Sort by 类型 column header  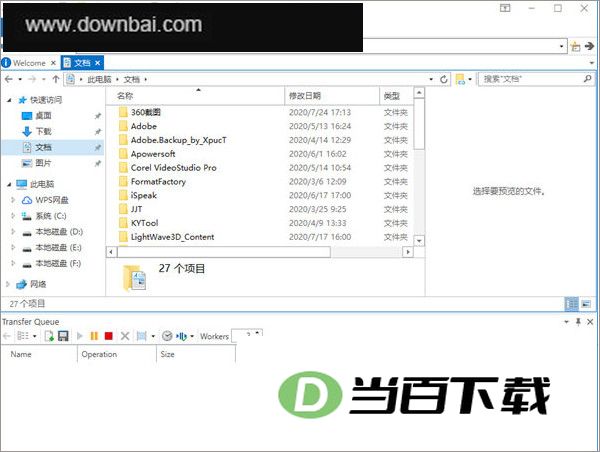pyautogui.click(x=396, y=96)
